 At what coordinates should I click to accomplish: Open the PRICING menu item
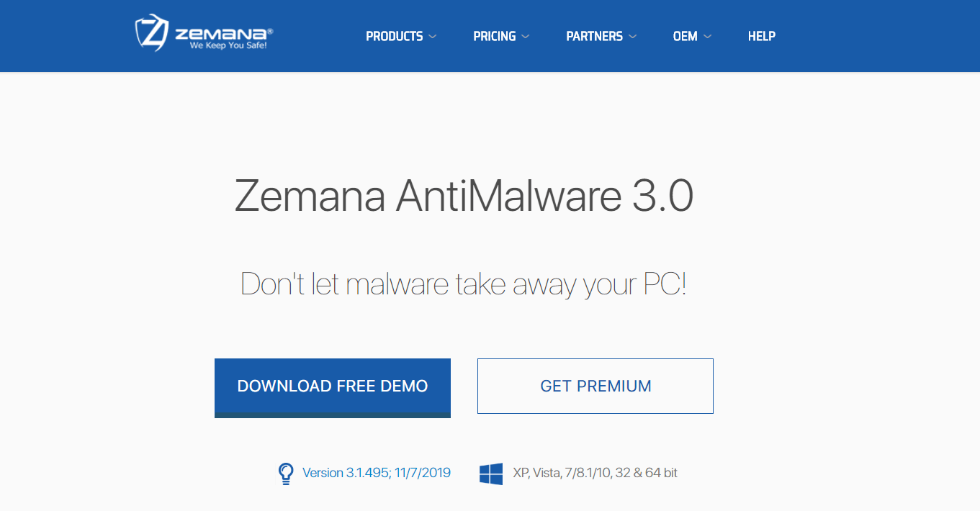(495, 36)
